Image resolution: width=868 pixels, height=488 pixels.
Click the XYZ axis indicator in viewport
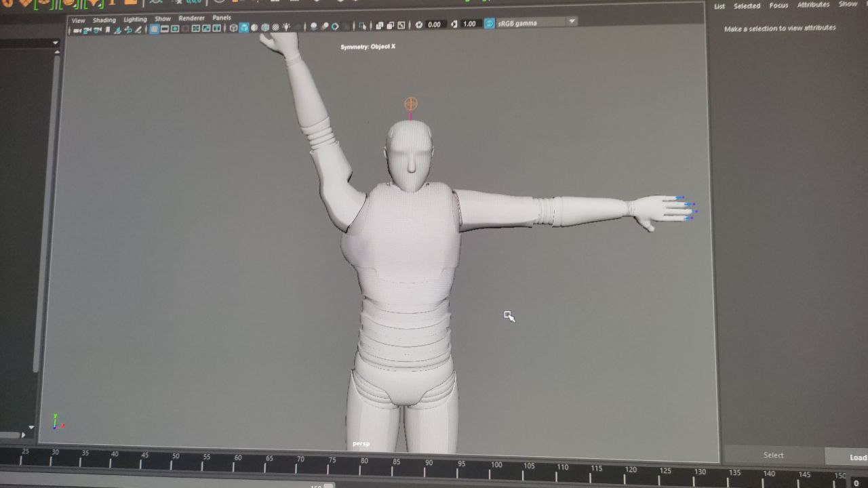click(57, 422)
